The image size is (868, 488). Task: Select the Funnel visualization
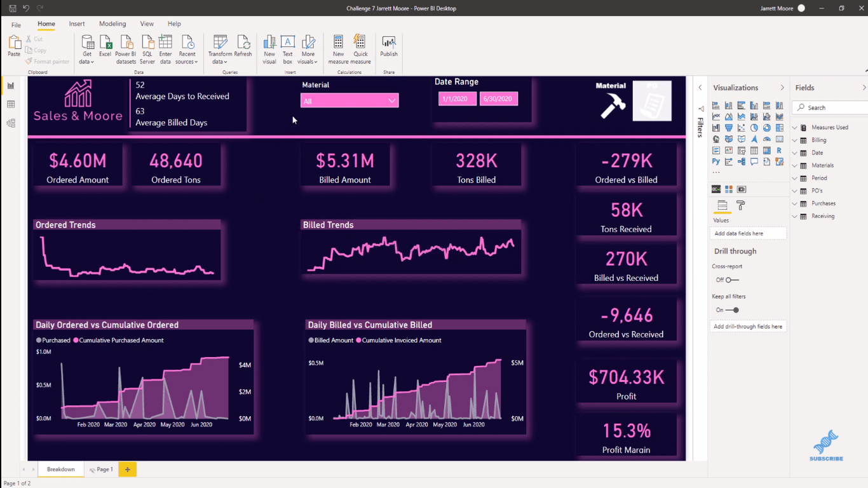[729, 128]
